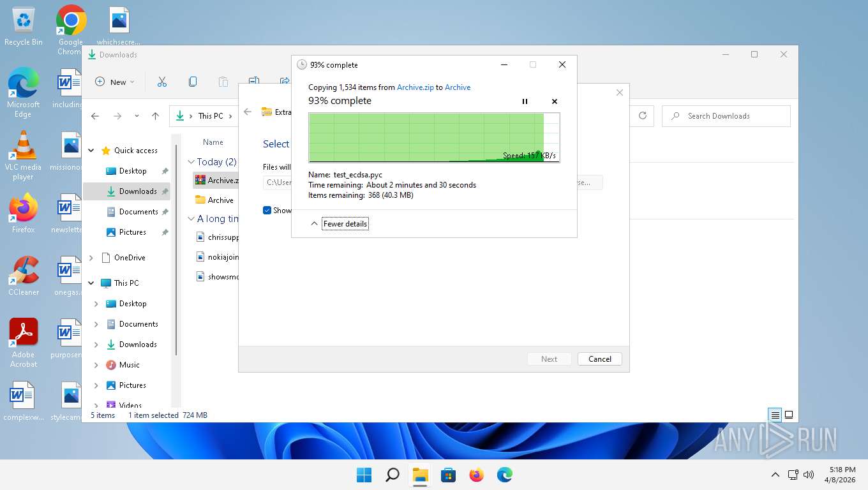Select the nokiajoin file row

click(216, 257)
